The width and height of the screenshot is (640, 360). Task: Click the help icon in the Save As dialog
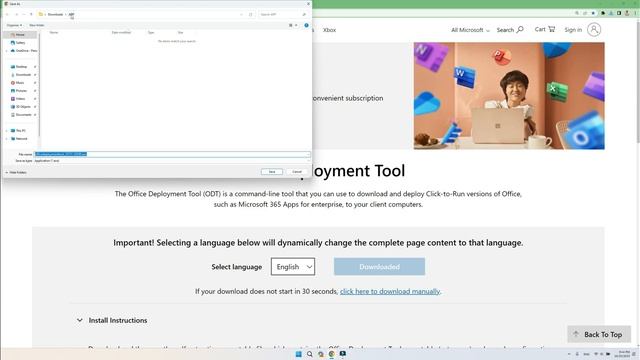tap(307, 25)
